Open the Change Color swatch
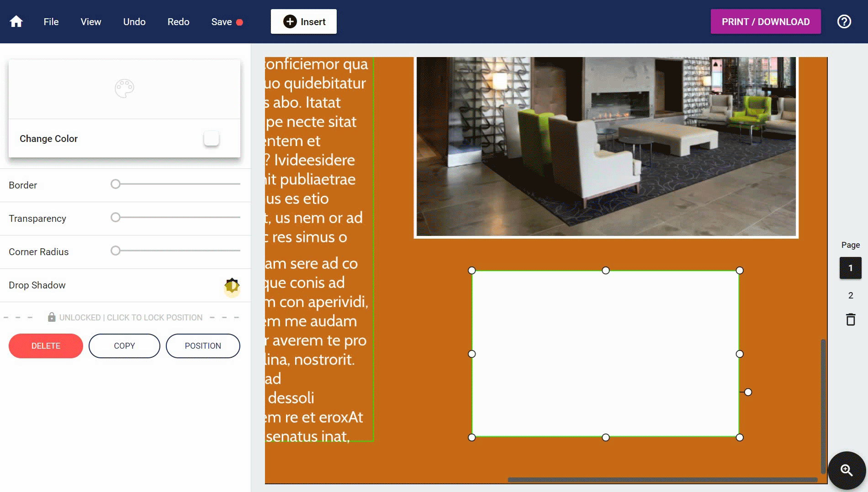The image size is (868, 492). (x=212, y=138)
